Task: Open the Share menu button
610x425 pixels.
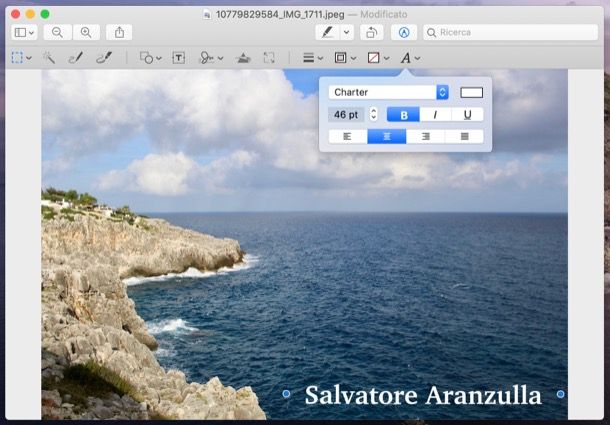Action: (x=119, y=32)
